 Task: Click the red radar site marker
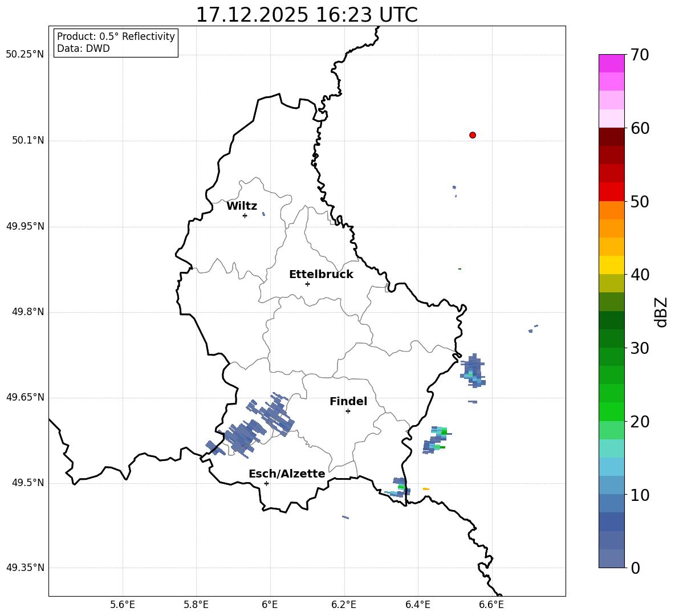(473, 135)
